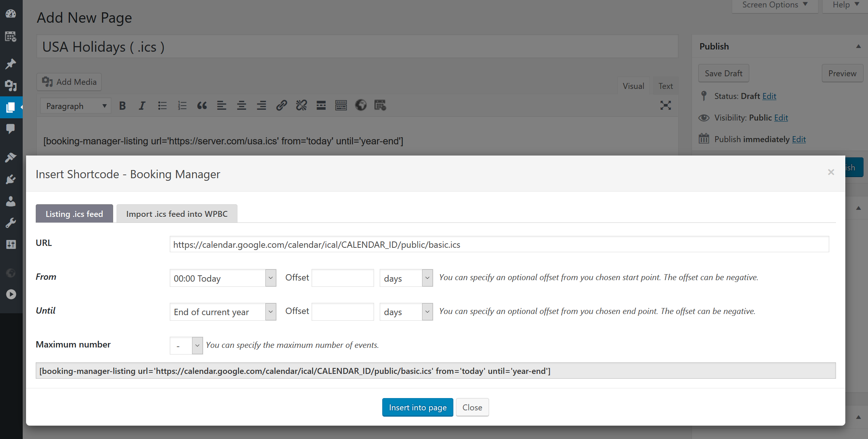The width and height of the screenshot is (868, 439).
Task: Click the generated shortcode output field
Action: click(435, 371)
